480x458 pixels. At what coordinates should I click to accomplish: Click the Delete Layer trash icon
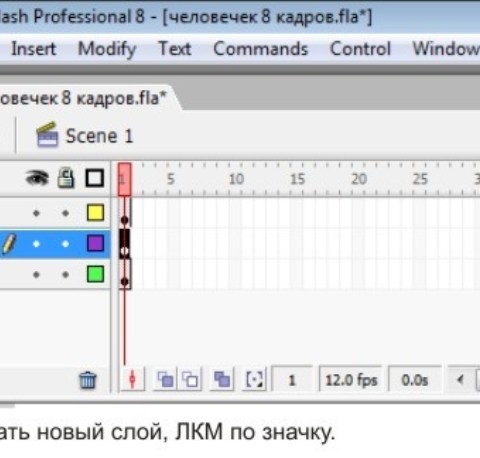(x=88, y=380)
